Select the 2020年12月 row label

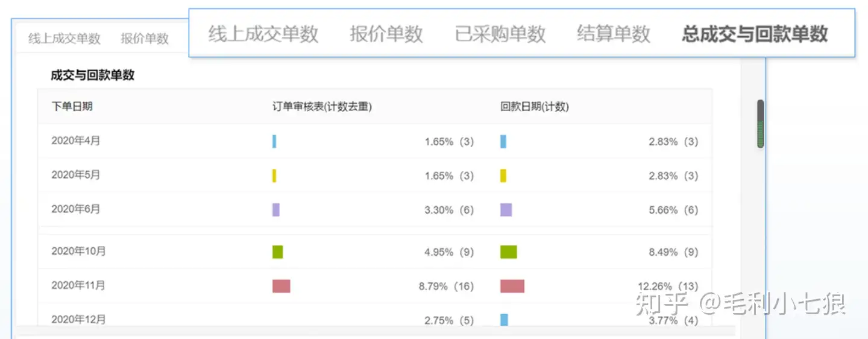78,319
